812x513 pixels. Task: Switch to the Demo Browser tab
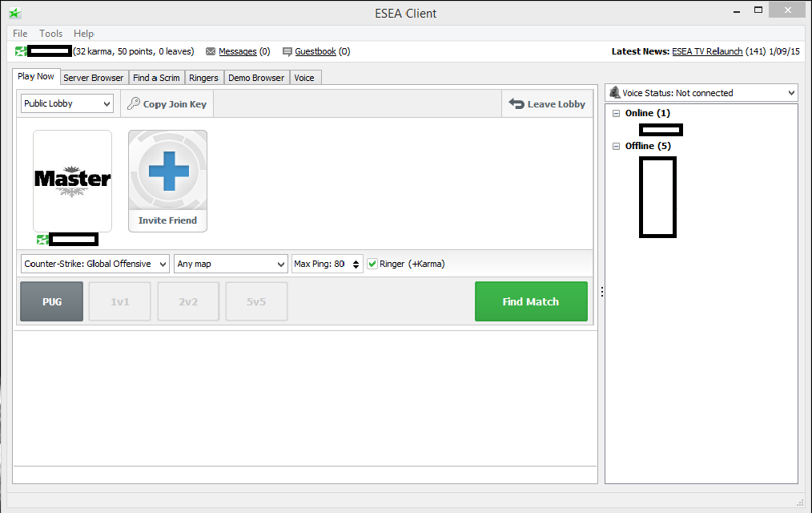pyautogui.click(x=256, y=78)
